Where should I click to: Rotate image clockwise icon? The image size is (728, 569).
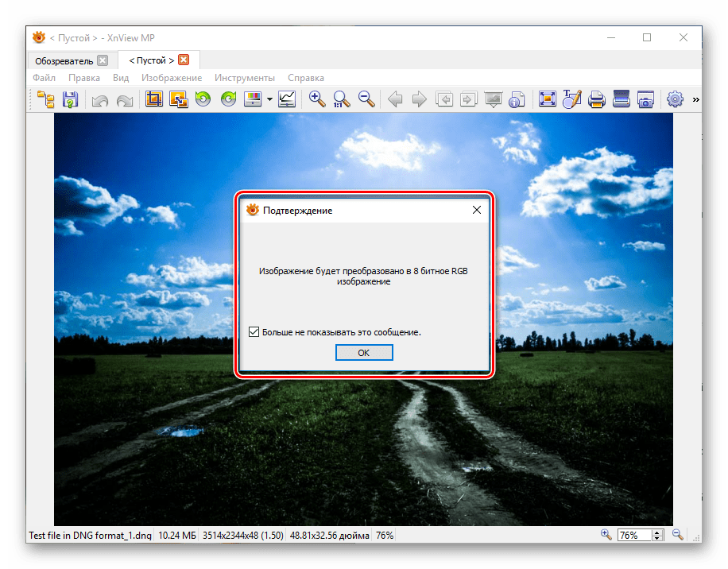pyautogui.click(x=228, y=99)
